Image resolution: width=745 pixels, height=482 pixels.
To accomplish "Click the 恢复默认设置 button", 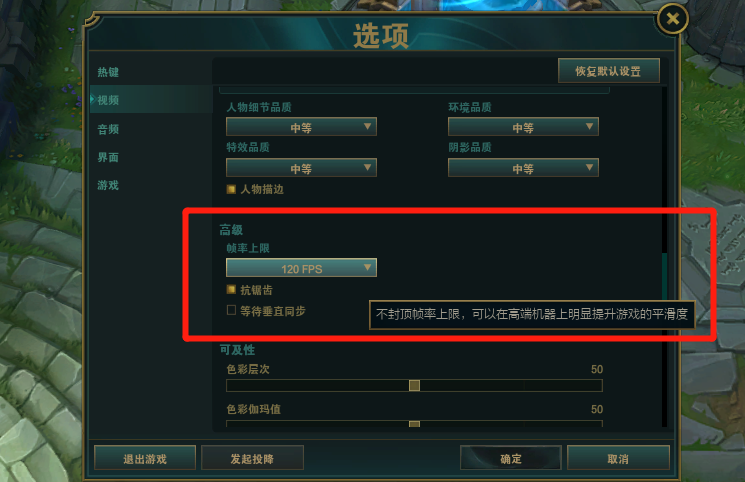I will click(x=609, y=71).
